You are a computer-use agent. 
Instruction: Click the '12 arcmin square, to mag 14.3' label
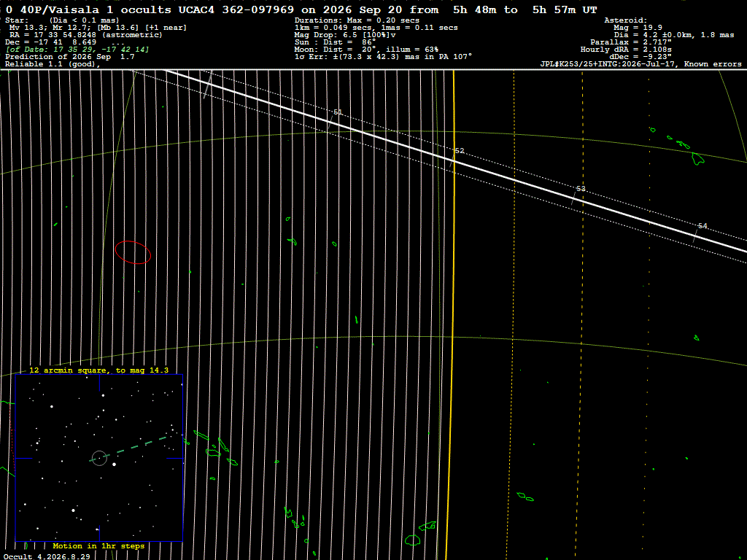point(98,370)
